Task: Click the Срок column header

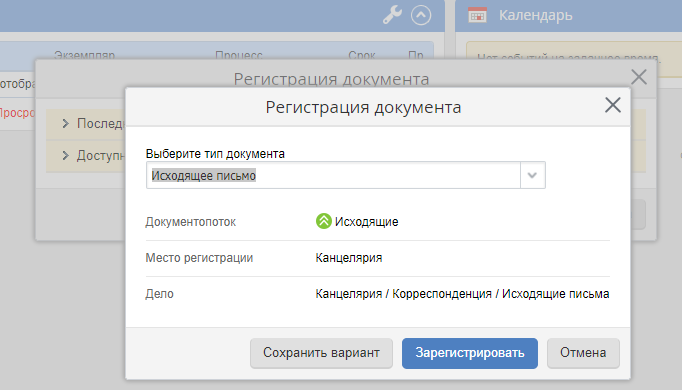Action: (x=361, y=55)
